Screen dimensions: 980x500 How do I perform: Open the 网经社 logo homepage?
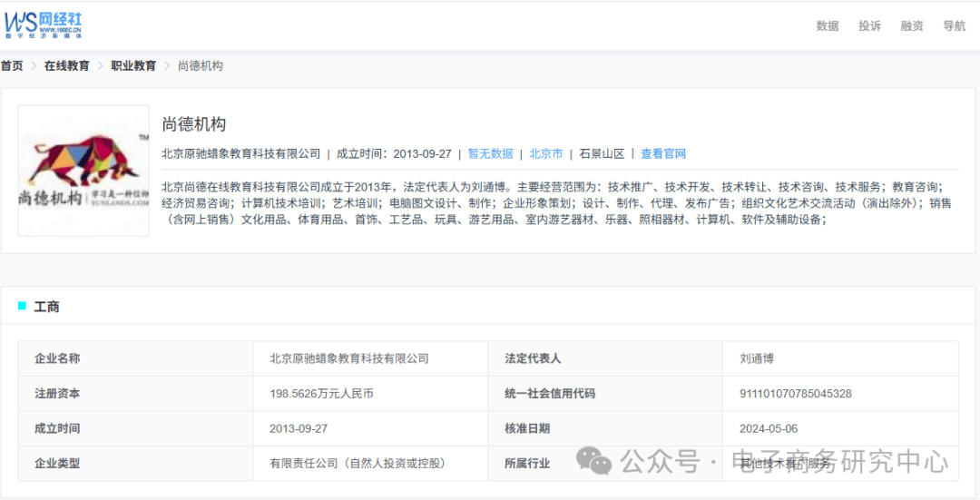tap(43, 25)
